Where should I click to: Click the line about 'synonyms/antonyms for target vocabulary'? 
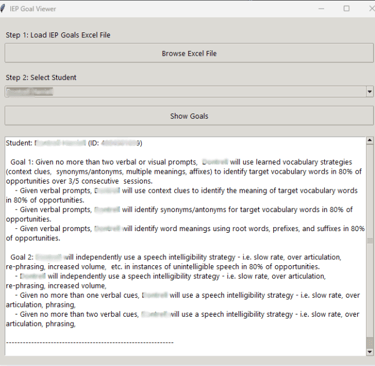click(x=184, y=210)
